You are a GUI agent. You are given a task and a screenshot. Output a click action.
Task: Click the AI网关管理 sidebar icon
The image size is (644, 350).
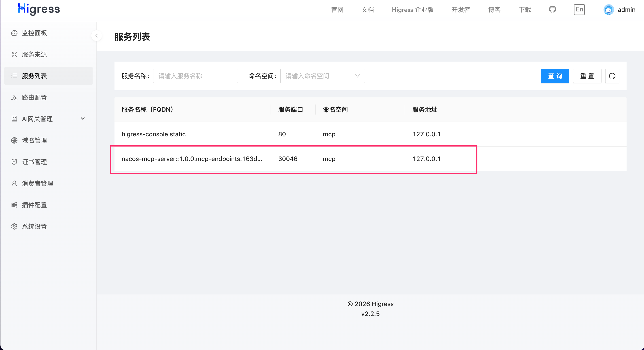(x=14, y=119)
